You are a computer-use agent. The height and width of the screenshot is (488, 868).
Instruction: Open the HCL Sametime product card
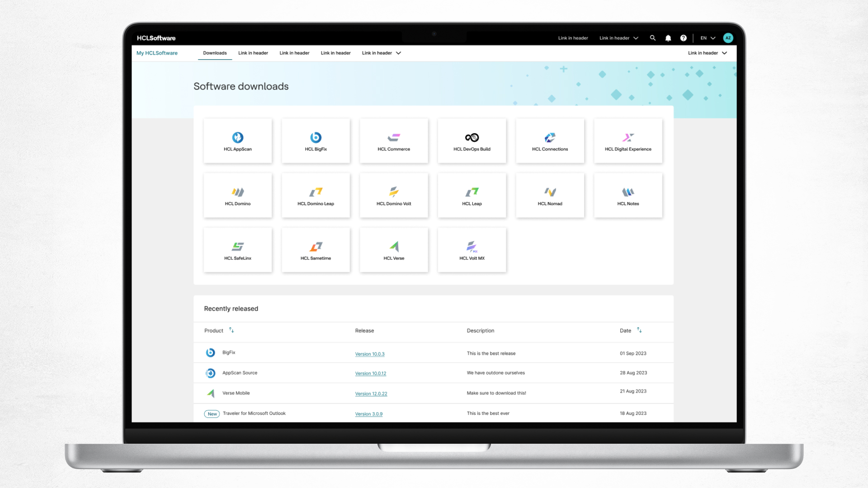pyautogui.click(x=316, y=250)
